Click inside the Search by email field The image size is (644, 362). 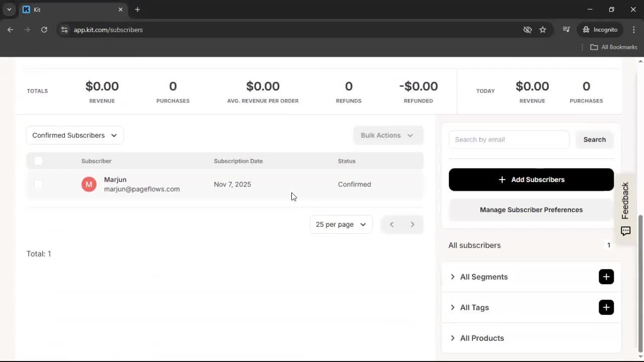[508, 139]
